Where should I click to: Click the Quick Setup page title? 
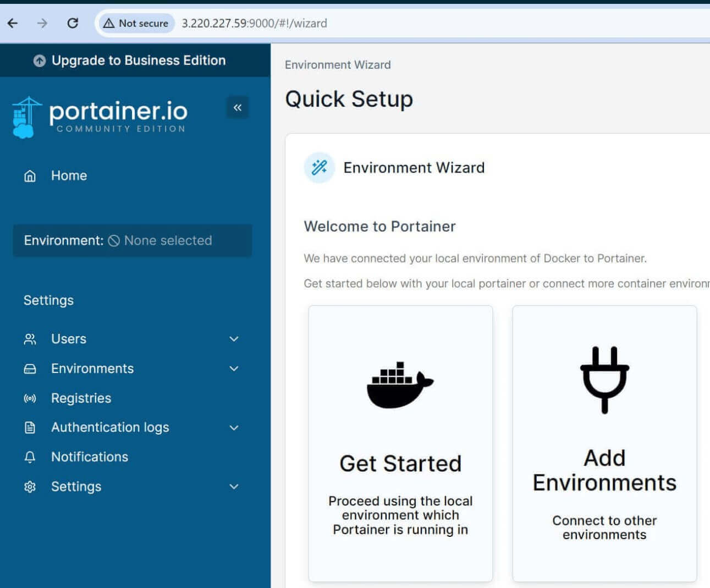(x=349, y=99)
